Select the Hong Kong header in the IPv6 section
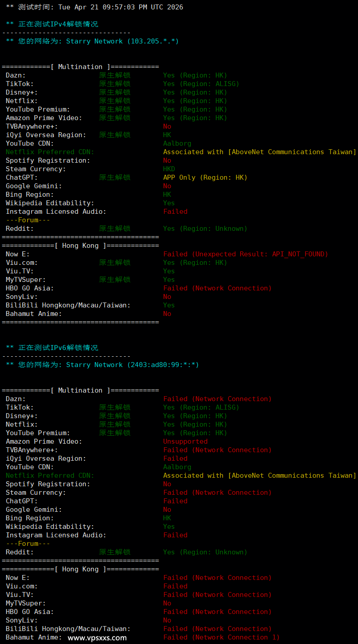This screenshot has width=358, height=644. (80, 569)
